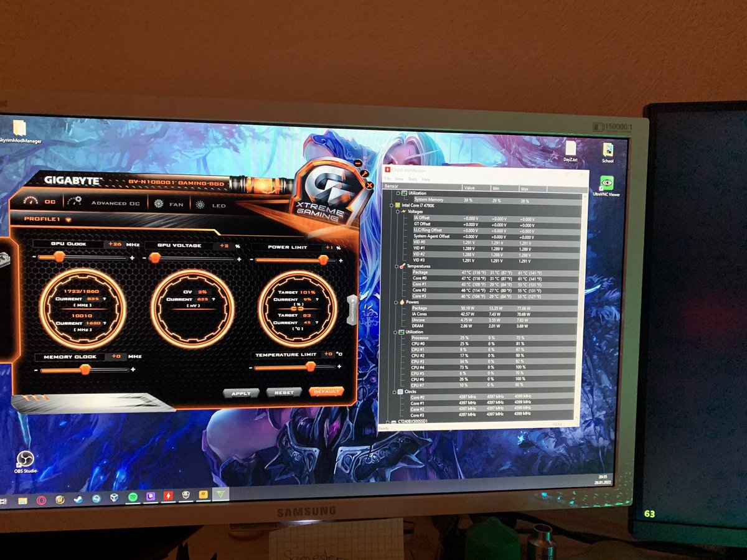The image size is (747, 560).
Task: Click the Memory Clock slider handle
Action: (x=85, y=370)
